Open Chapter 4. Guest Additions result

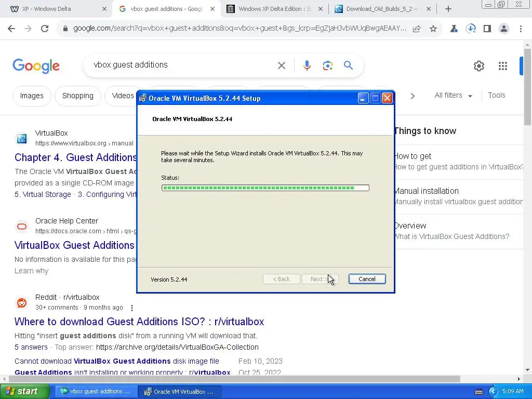[75, 157]
